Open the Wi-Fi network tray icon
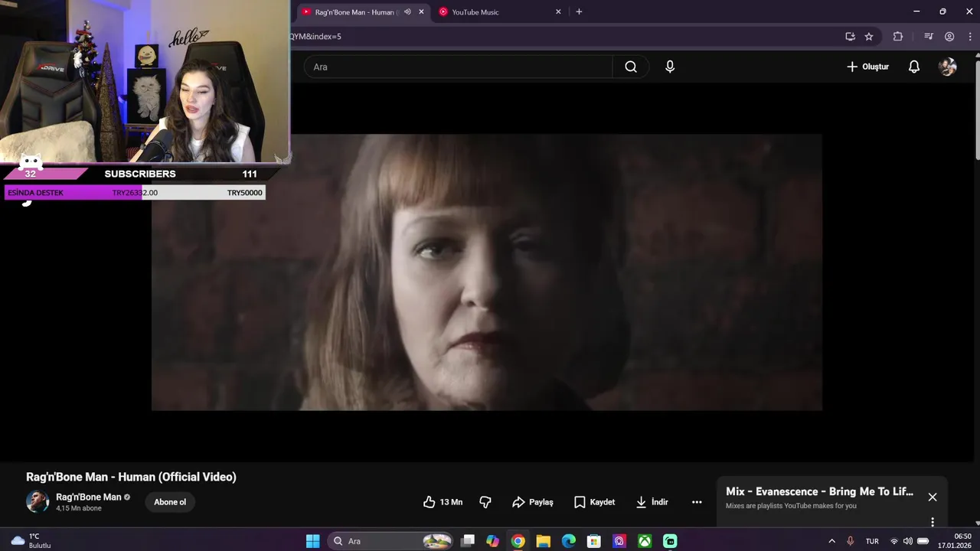The width and height of the screenshot is (980, 551). (x=894, y=541)
